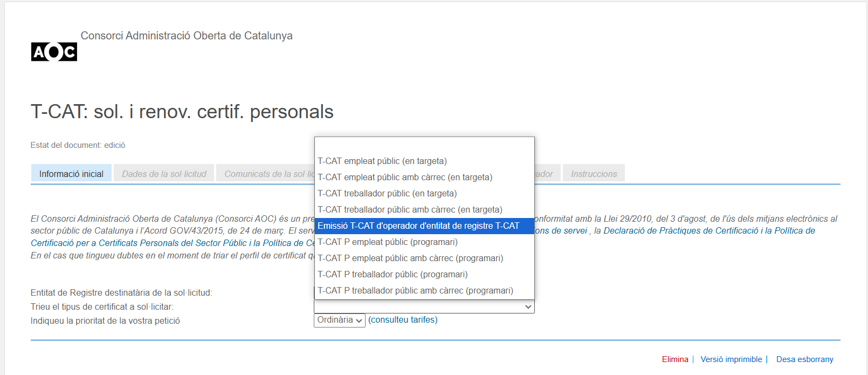Select T-CAT empleat públic (en targeta) option
Image resolution: width=868 pixels, height=375 pixels.
[x=424, y=161]
